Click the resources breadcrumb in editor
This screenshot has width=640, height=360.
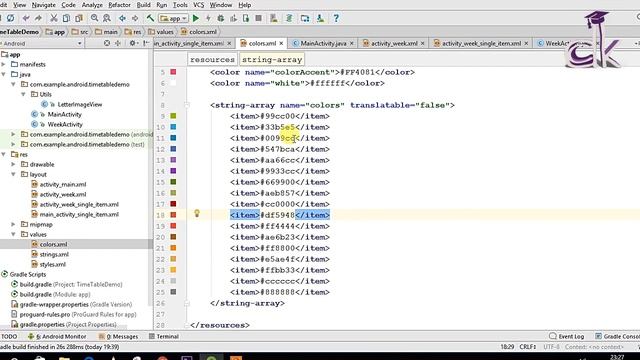point(212,60)
